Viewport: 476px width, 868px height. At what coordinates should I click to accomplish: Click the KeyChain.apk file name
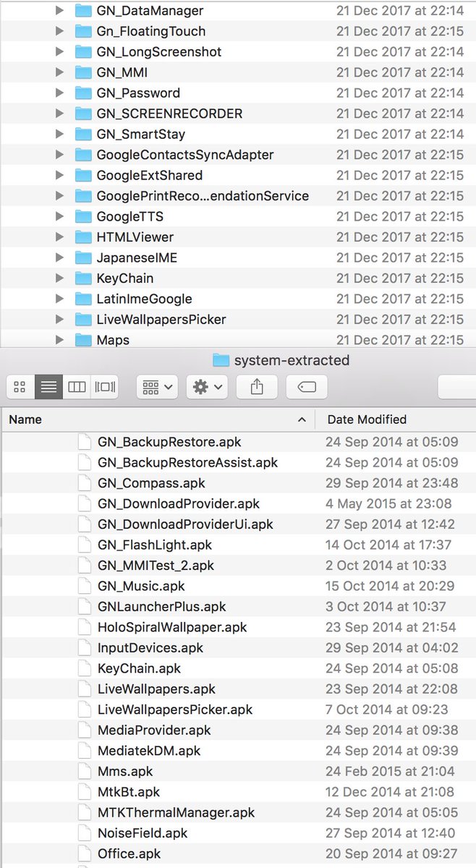click(x=139, y=668)
